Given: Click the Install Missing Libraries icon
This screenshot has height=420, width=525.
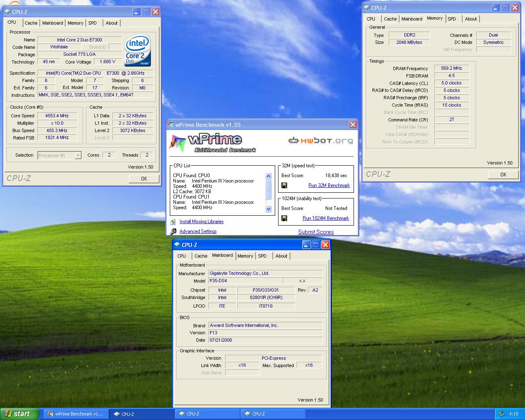Looking at the screenshot, I should point(173,221).
